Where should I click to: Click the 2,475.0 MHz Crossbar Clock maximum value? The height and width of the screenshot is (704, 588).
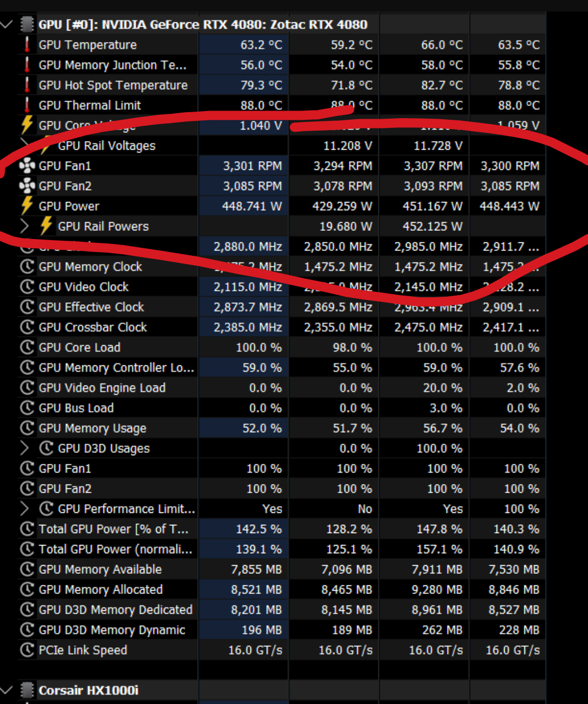[x=428, y=327]
